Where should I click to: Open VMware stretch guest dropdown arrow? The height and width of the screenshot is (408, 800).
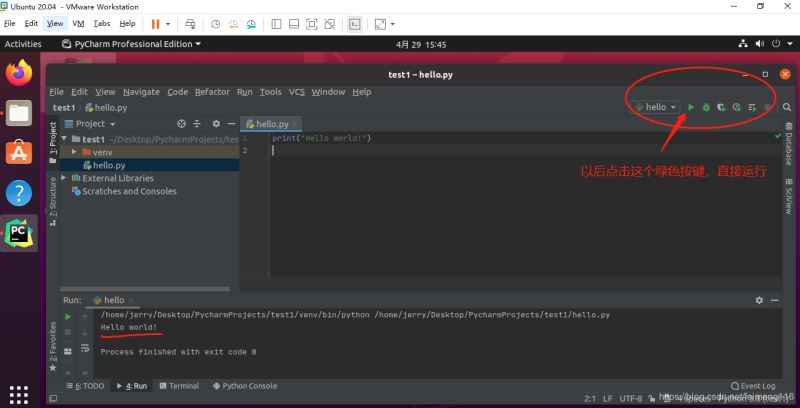(392, 24)
